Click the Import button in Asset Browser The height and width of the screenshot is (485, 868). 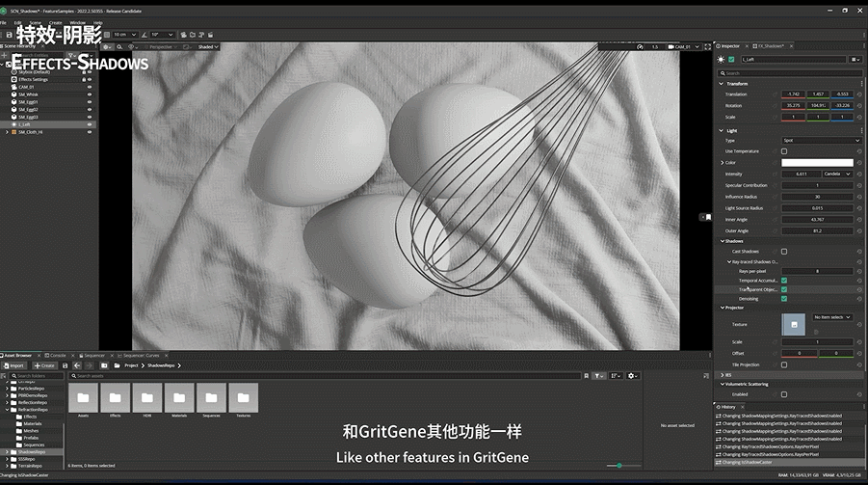[14, 365]
